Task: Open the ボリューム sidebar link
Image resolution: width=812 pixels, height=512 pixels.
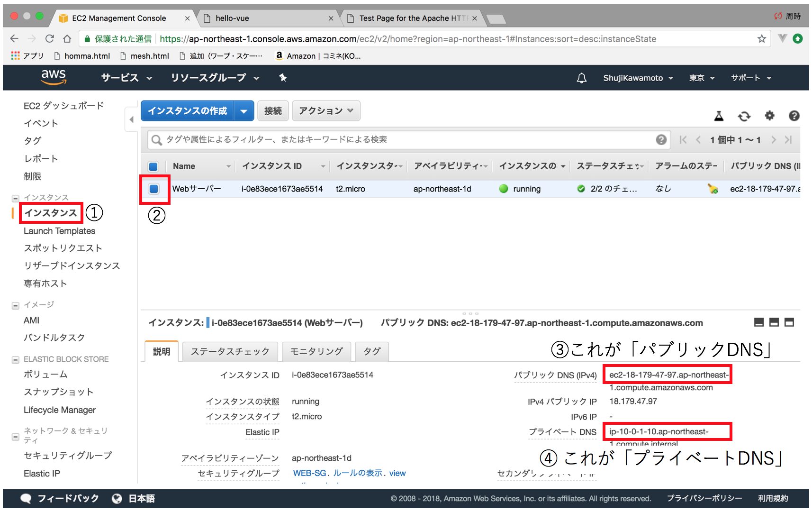Action: 45,375
